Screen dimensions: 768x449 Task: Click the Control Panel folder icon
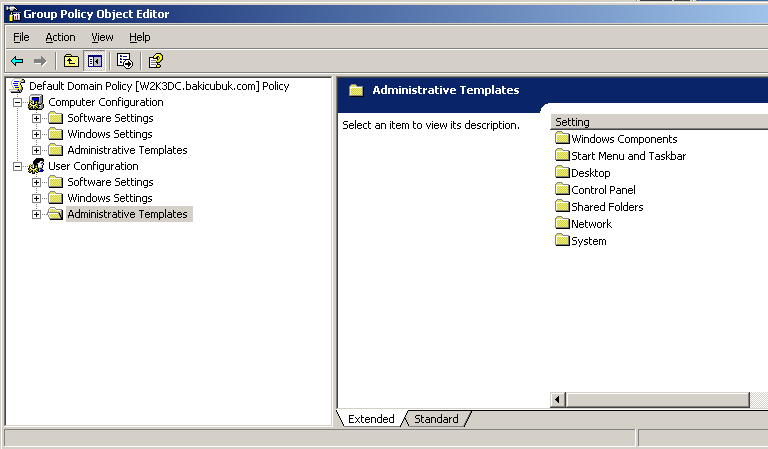tap(562, 189)
